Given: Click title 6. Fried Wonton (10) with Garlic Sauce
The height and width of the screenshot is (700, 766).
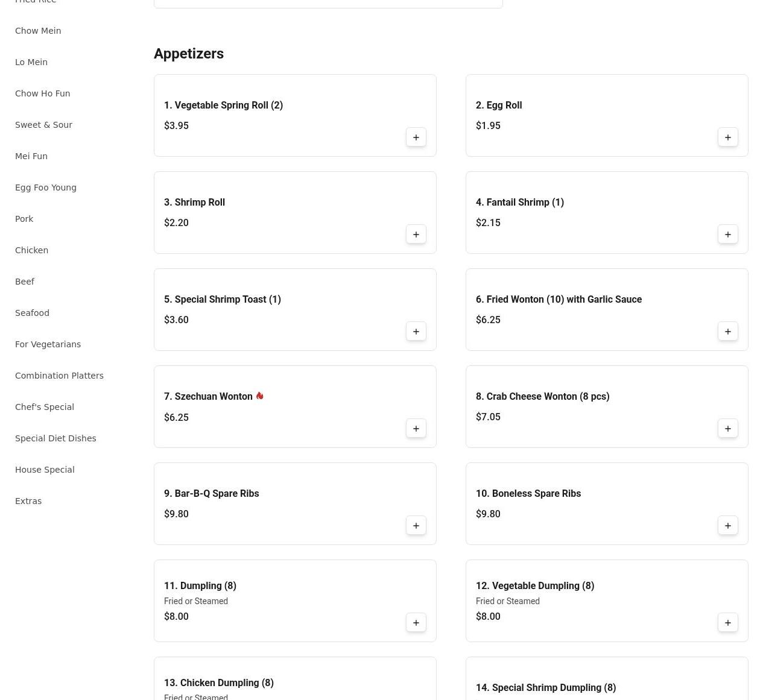Looking at the screenshot, I should point(559,299).
